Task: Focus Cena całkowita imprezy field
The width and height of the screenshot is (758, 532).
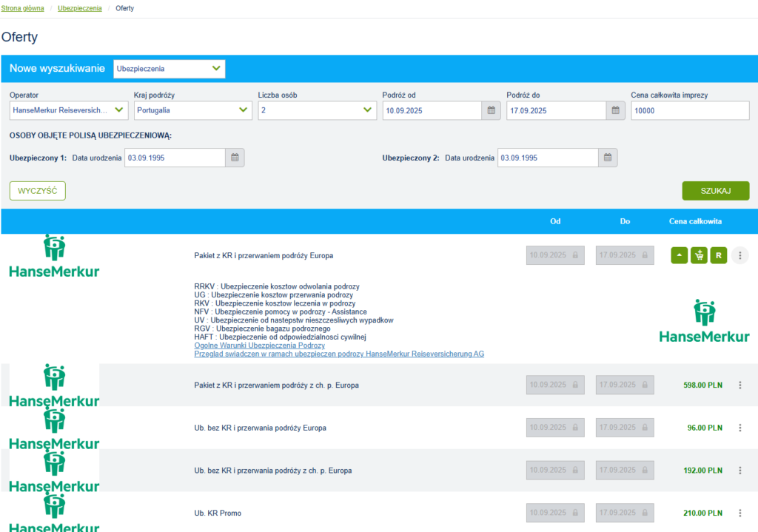Action: (x=691, y=111)
